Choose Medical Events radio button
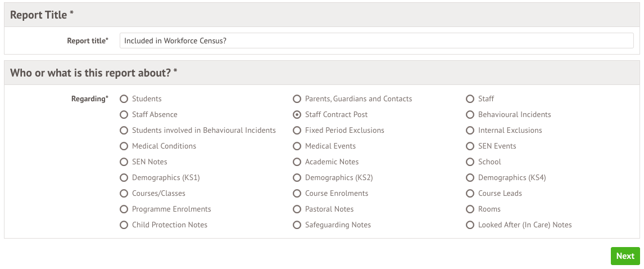The image size is (644, 269). (297, 146)
